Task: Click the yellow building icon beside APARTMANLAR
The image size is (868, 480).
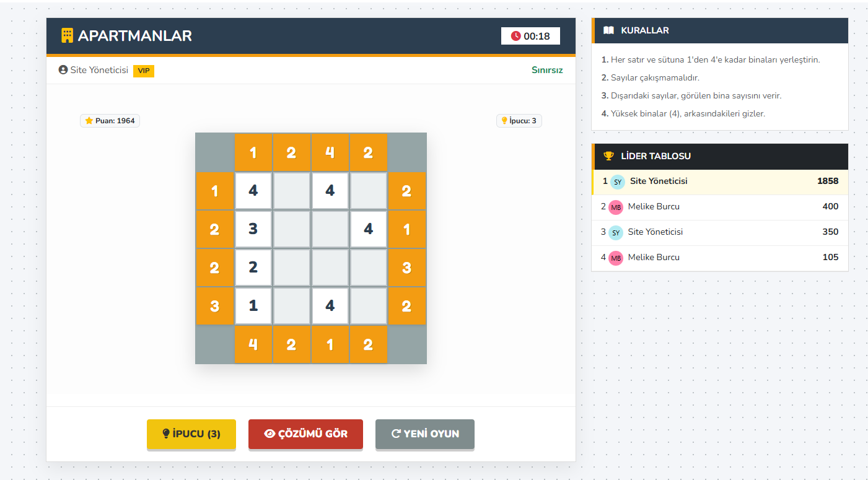Action: pyautogui.click(x=67, y=35)
